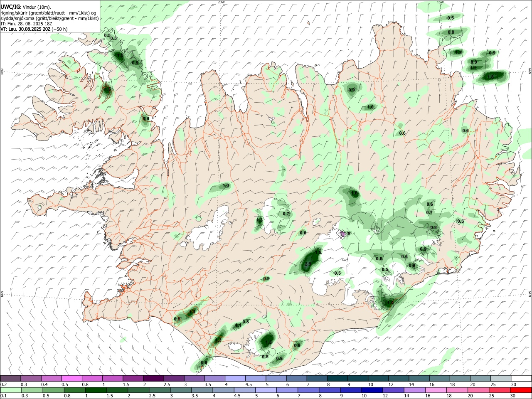Choose the light pink swatch labelled 16, lower legend row
The height and width of the screenshot is (399, 532).
(436, 390)
